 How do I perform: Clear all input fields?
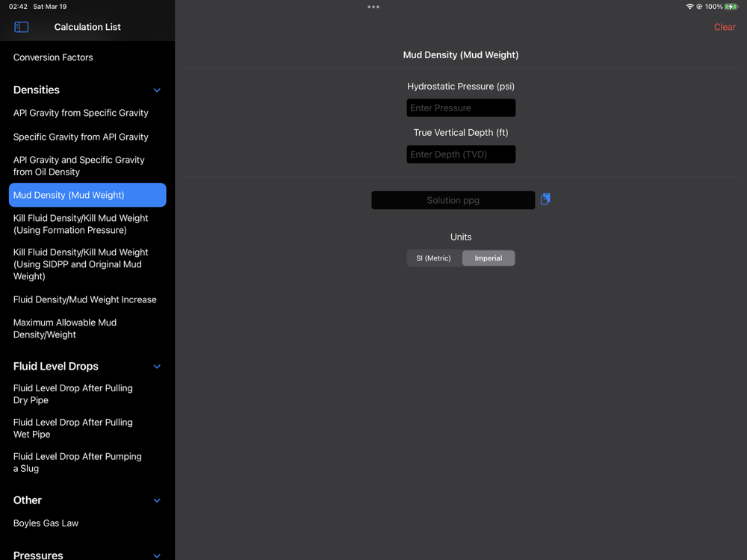point(725,27)
